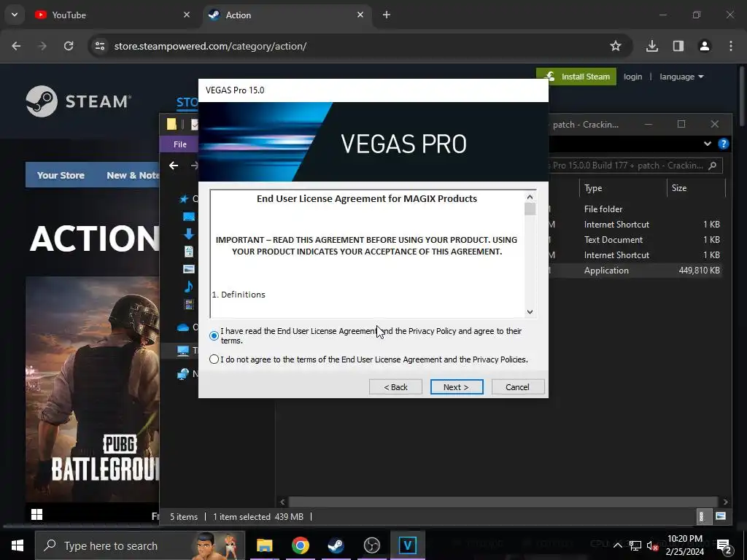Select the first Internet Shortcut row
This screenshot has width=747, height=560.
click(x=636, y=225)
